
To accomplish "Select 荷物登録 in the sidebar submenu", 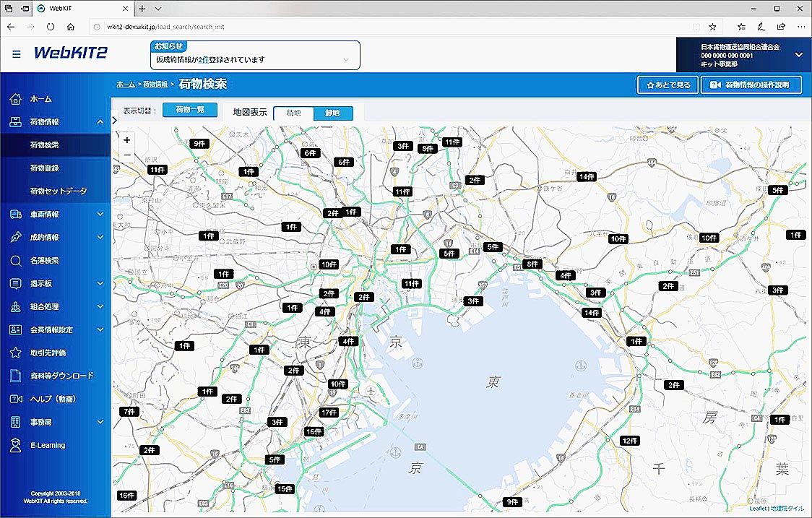I will click(45, 168).
